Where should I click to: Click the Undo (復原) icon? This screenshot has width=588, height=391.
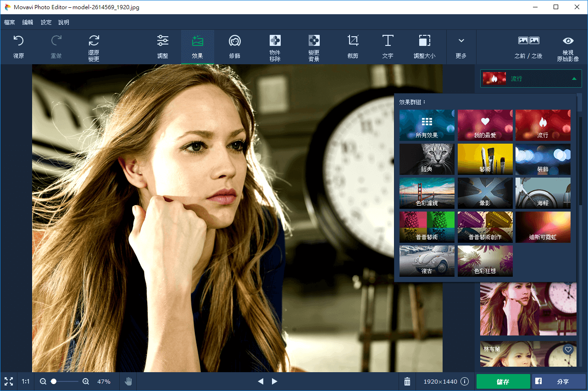click(18, 41)
